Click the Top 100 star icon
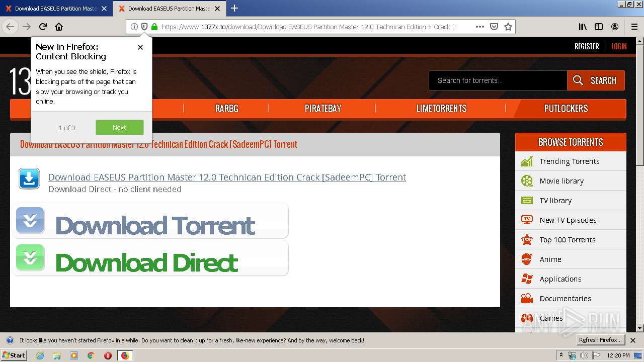 tap(527, 239)
